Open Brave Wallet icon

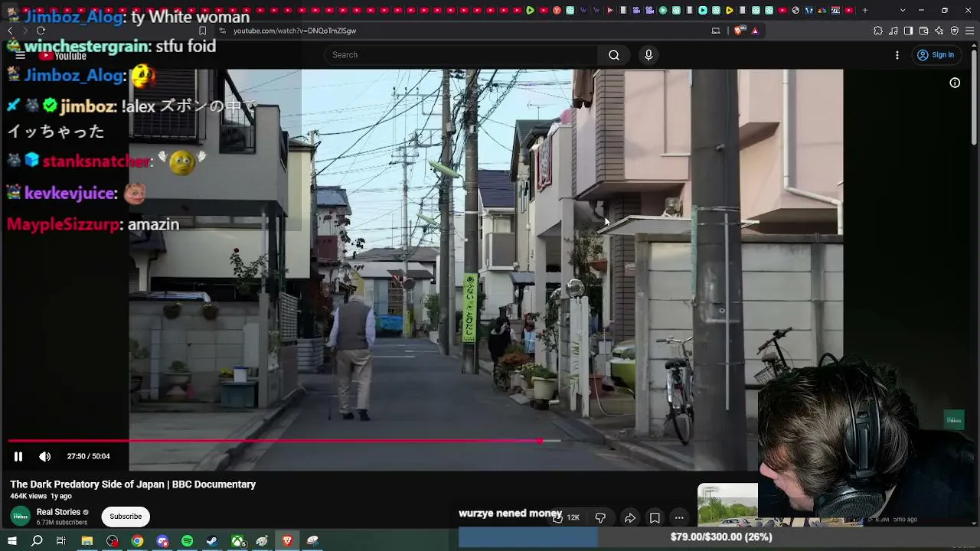point(923,31)
